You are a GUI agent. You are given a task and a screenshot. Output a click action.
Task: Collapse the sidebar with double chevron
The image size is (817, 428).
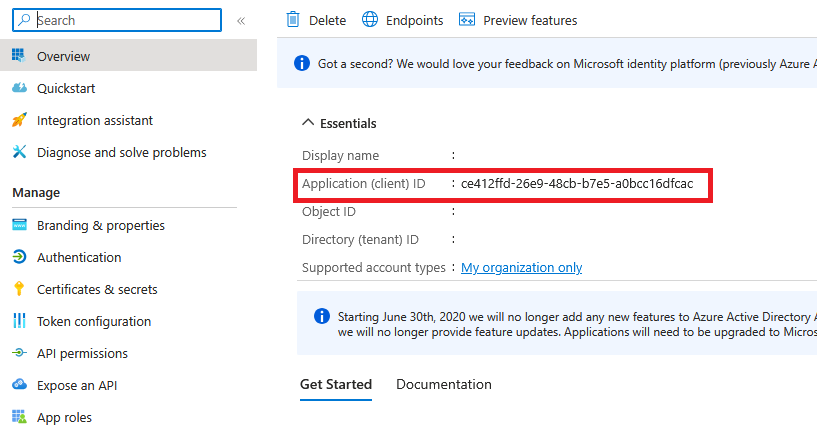coord(241,20)
